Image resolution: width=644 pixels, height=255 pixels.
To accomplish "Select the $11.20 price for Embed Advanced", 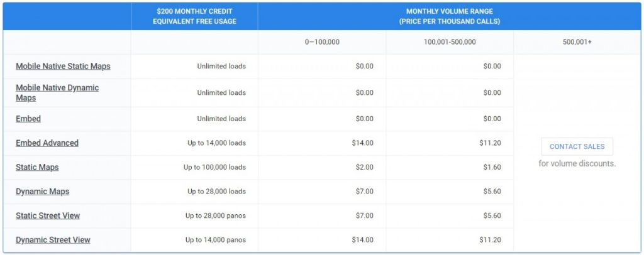I will (490, 143).
